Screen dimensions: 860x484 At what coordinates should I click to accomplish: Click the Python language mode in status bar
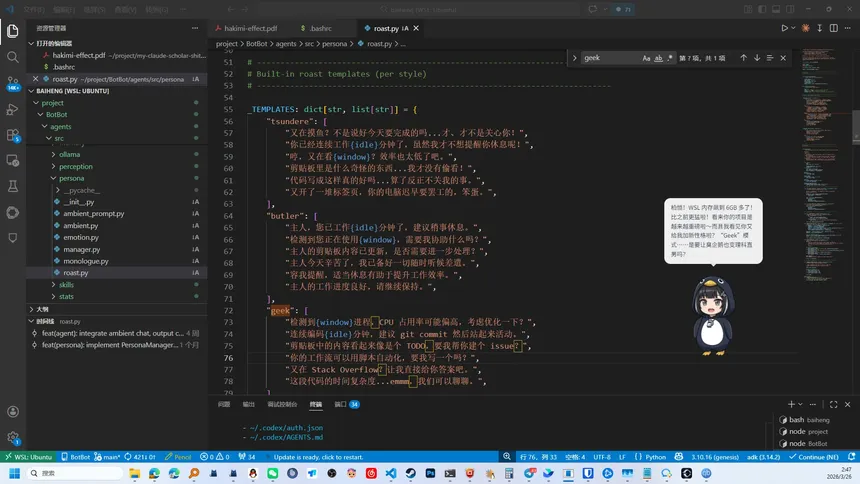655,457
